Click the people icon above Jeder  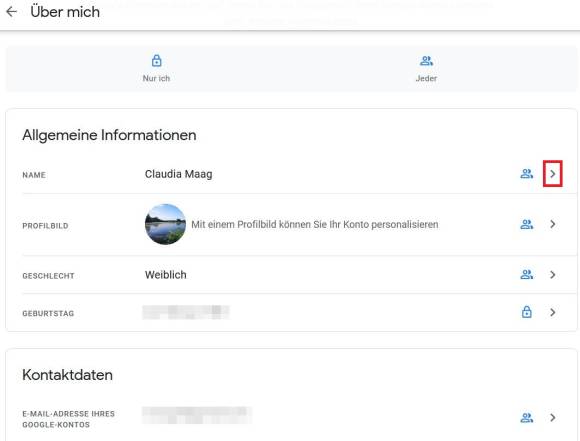click(x=426, y=60)
